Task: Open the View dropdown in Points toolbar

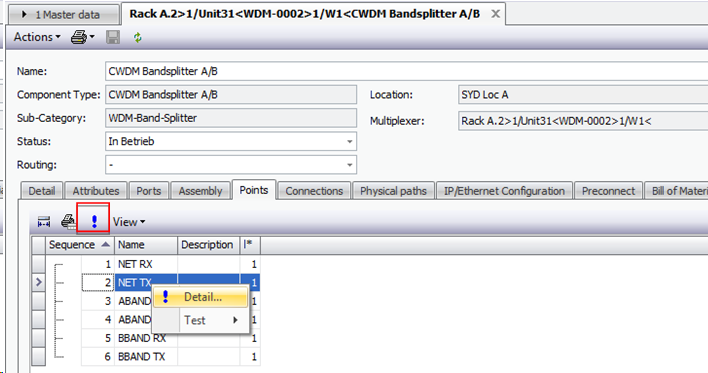Action: (129, 222)
